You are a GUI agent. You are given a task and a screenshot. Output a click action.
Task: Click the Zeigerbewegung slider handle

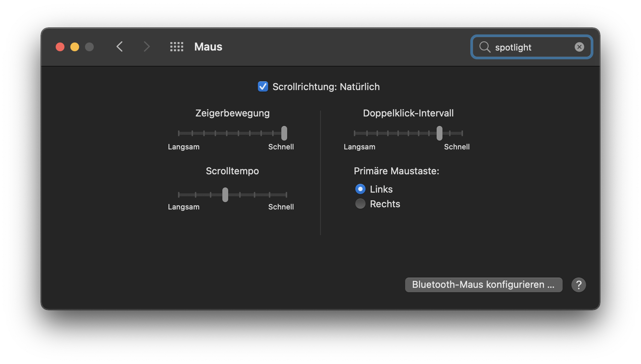click(284, 133)
